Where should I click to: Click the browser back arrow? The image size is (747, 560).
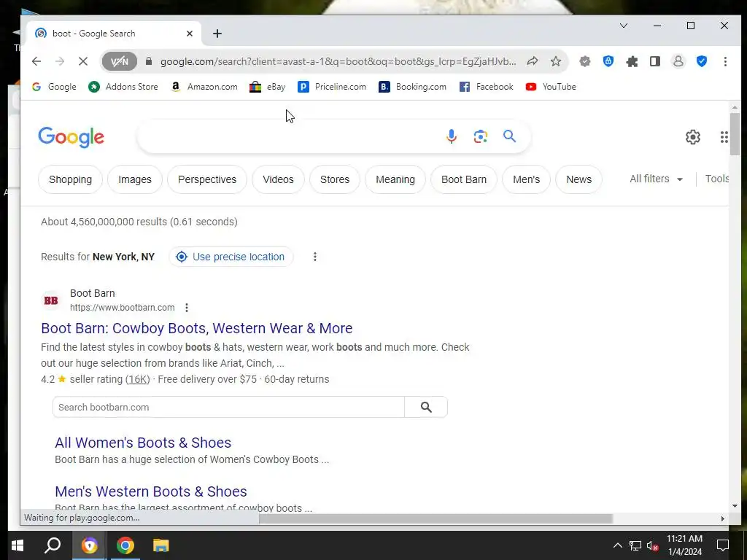[36, 61]
